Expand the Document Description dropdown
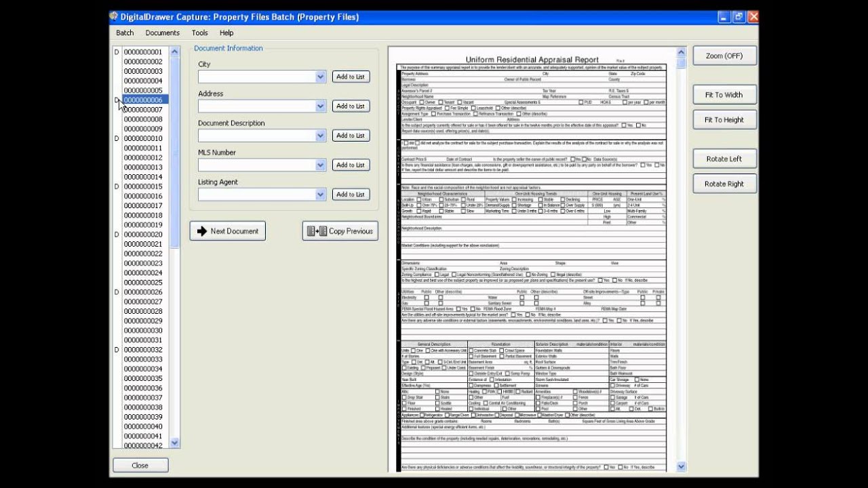 point(321,136)
